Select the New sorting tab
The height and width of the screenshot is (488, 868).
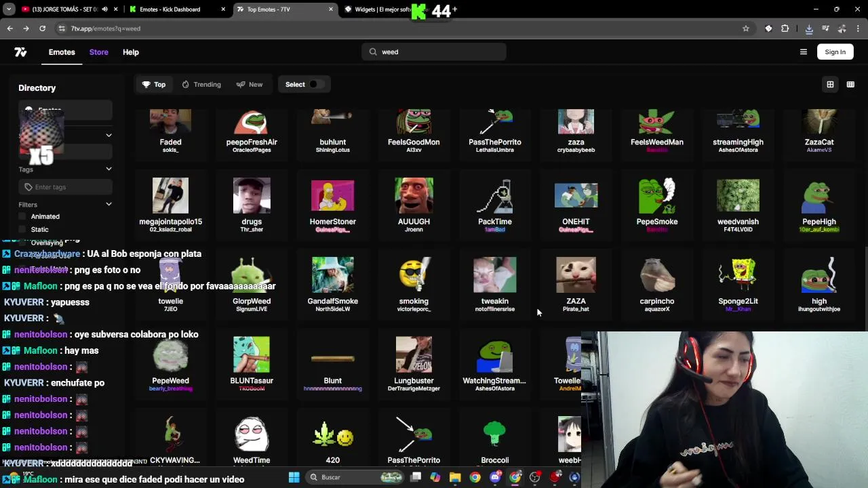pos(250,85)
